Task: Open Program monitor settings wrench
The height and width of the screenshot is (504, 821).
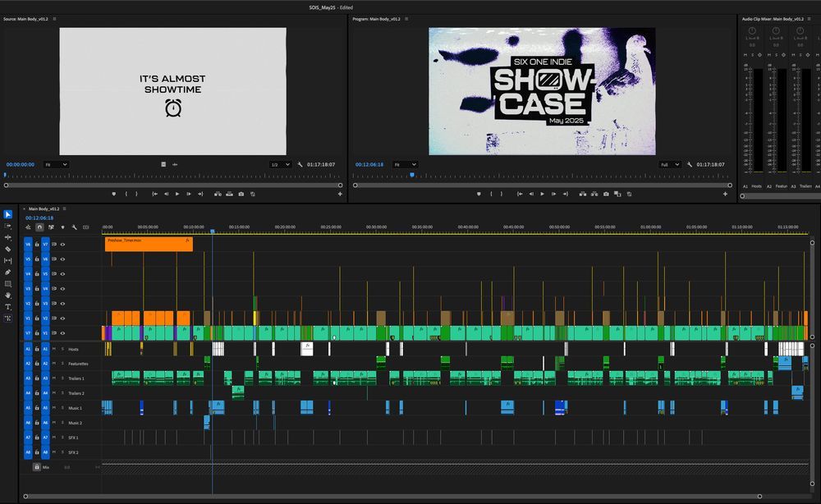Action: (x=690, y=164)
